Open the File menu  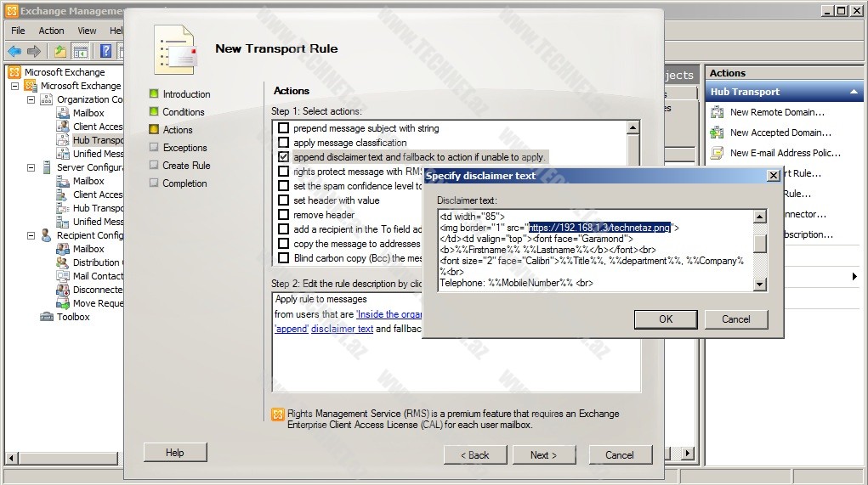[x=18, y=31]
